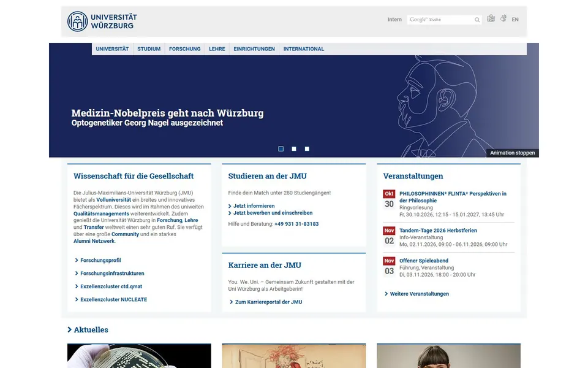
Task: Click the Universität Würzburg logo
Action: click(x=102, y=21)
